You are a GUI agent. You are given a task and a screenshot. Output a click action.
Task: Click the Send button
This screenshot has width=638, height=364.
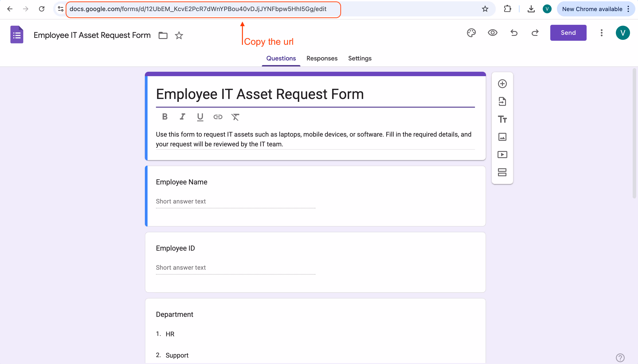(x=568, y=33)
